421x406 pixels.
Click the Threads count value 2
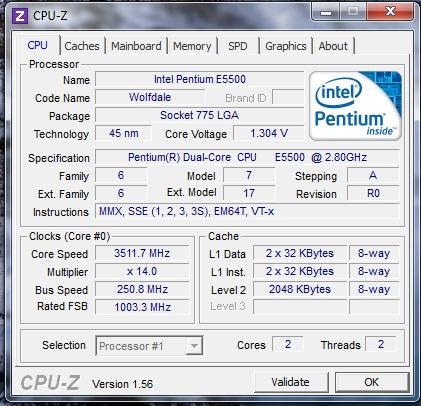click(x=381, y=344)
